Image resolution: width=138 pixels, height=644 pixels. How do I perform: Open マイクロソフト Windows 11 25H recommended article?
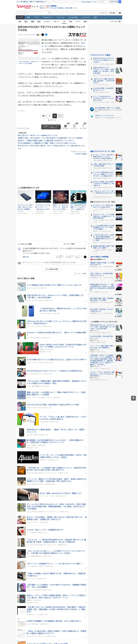43,207
